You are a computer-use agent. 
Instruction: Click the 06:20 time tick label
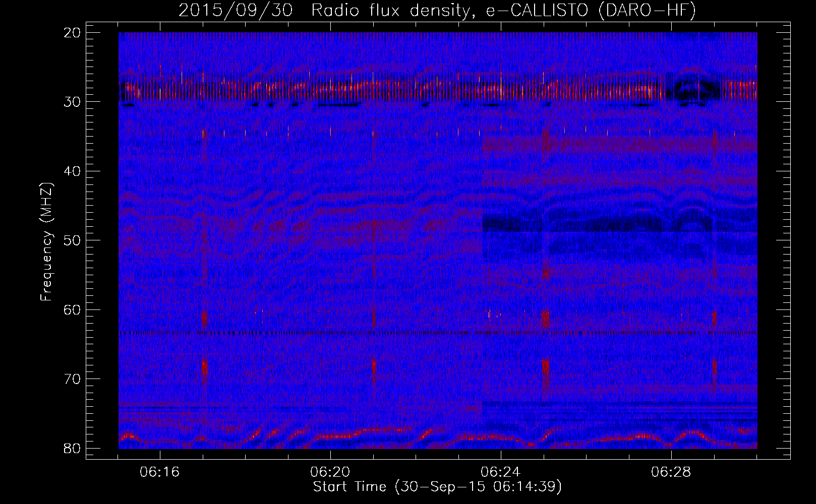click(330, 472)
